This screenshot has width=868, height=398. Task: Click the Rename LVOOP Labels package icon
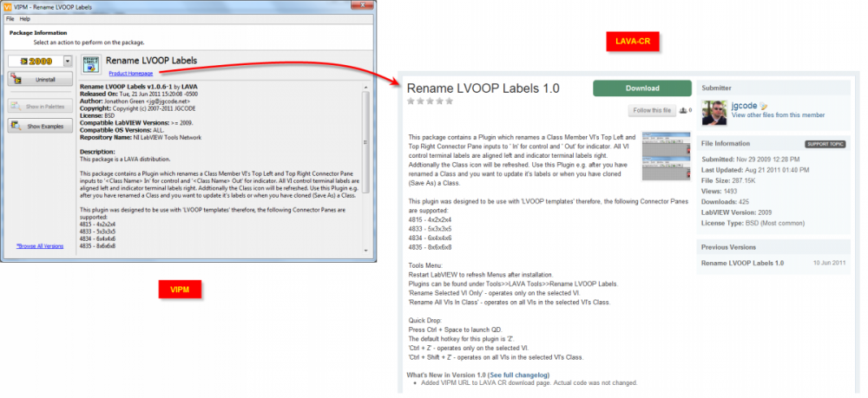coord(91,63)
